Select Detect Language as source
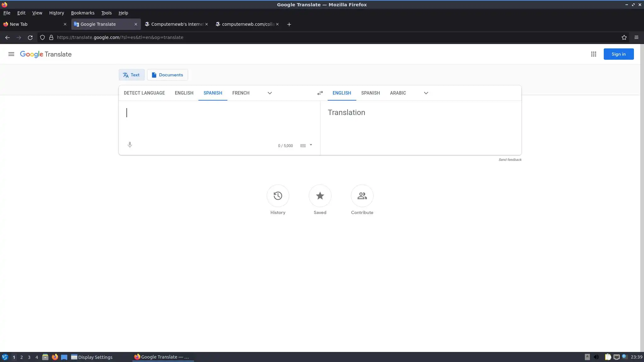644x362 pixels. pos(144,93)
